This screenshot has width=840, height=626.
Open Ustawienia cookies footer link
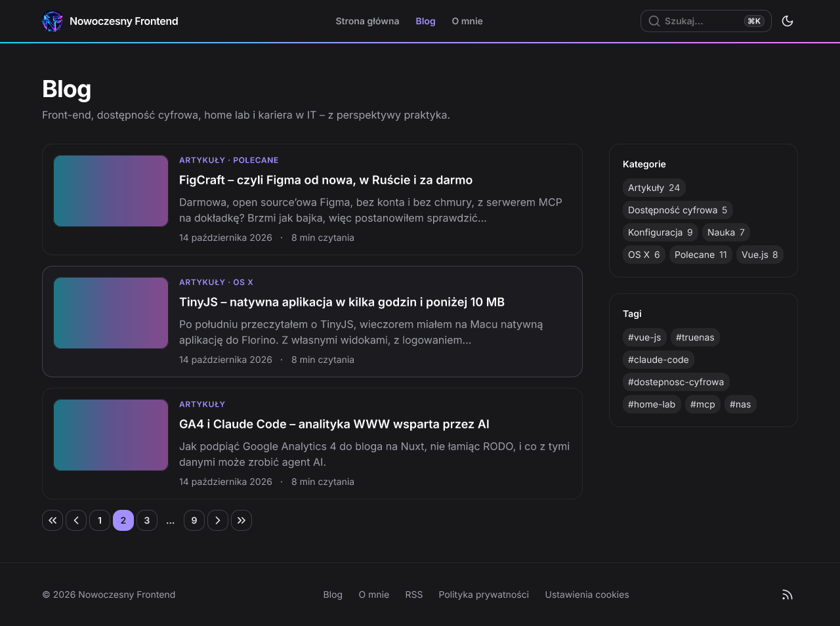[x=587, y=595]
